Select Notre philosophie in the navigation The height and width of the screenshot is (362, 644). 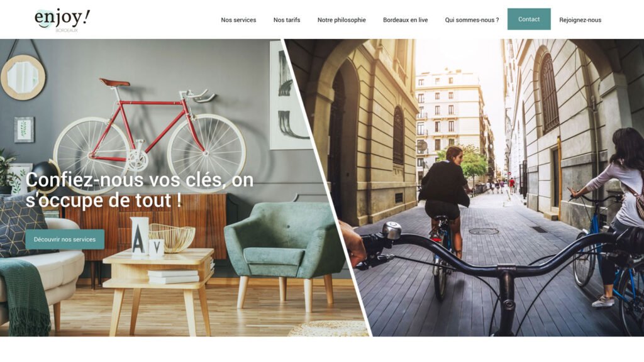pos(341,19)
